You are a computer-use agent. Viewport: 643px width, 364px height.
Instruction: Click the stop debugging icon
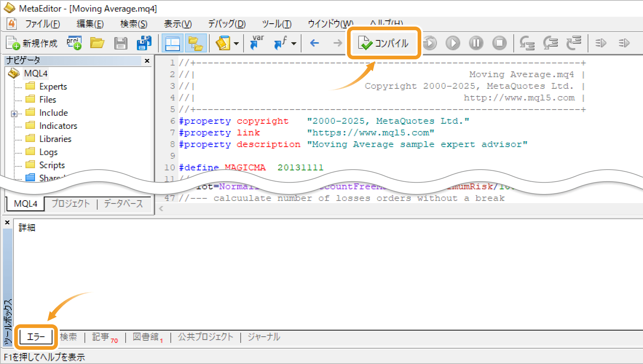[x=500, y=43]
